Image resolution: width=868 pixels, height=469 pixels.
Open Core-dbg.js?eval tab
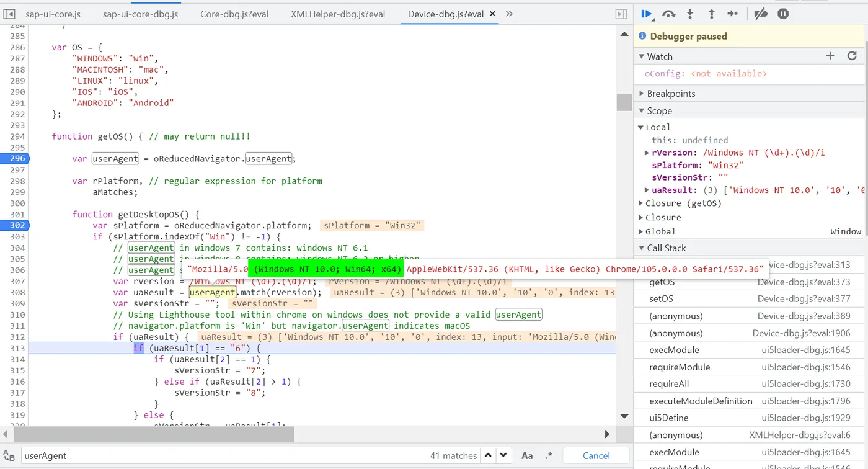[x=234, y=14]
